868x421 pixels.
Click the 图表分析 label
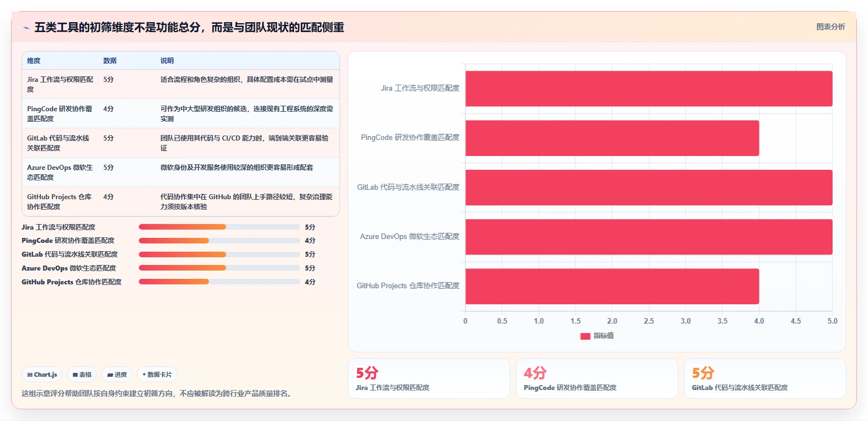830,27
